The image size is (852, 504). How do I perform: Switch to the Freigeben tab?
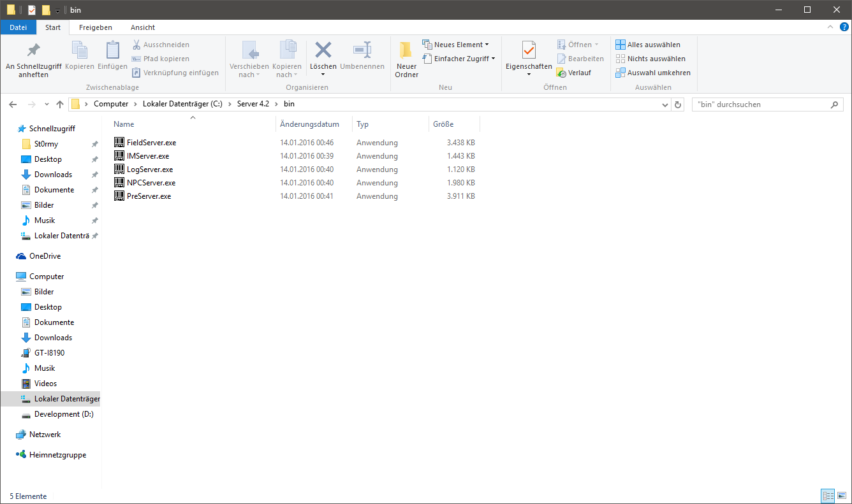(x=96, y=27)
